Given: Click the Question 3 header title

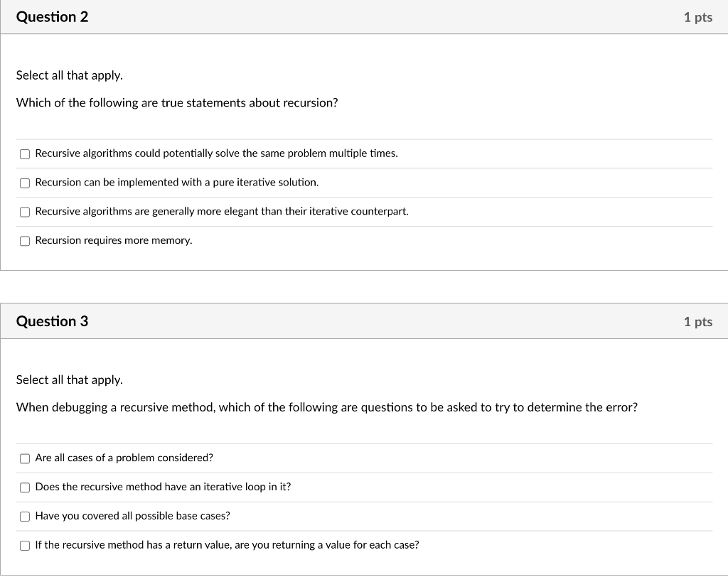Looking at the screenshot, I should click(52, 321).
